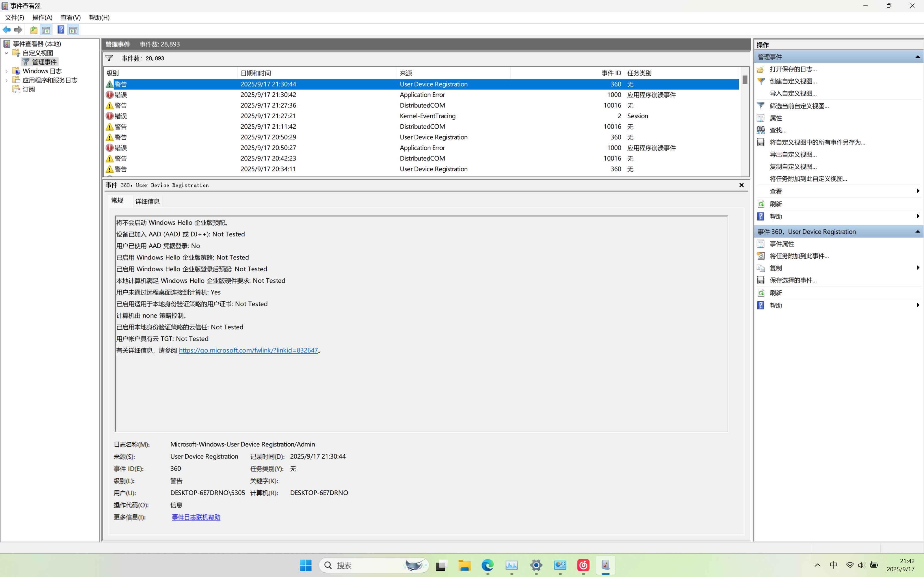The width and height of the screenshot is (924, 577).
Task: Switch to the 详细信息 tab
Action: pyautogui.click(x=147, y=201)
